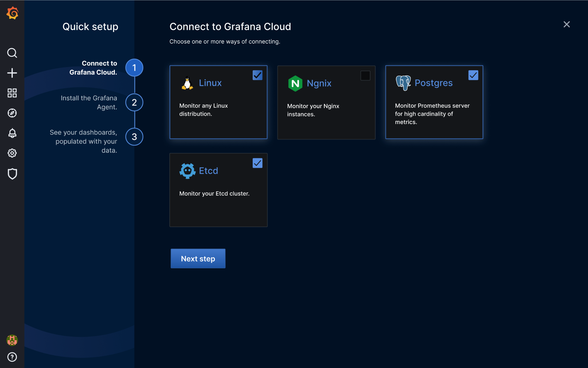Click the Grafana logo in sidebar
The width and height of the screenshot is (588, 368).
tap(12, 13)
